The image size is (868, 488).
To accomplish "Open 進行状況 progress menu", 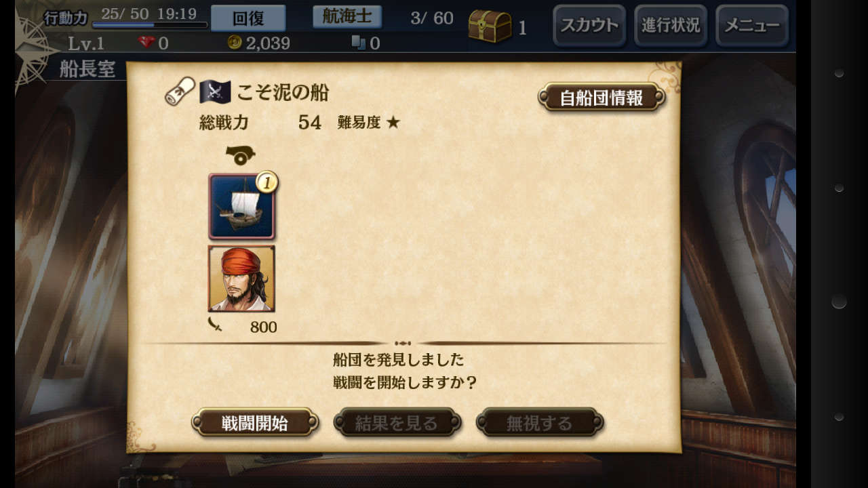I will 671,26.
